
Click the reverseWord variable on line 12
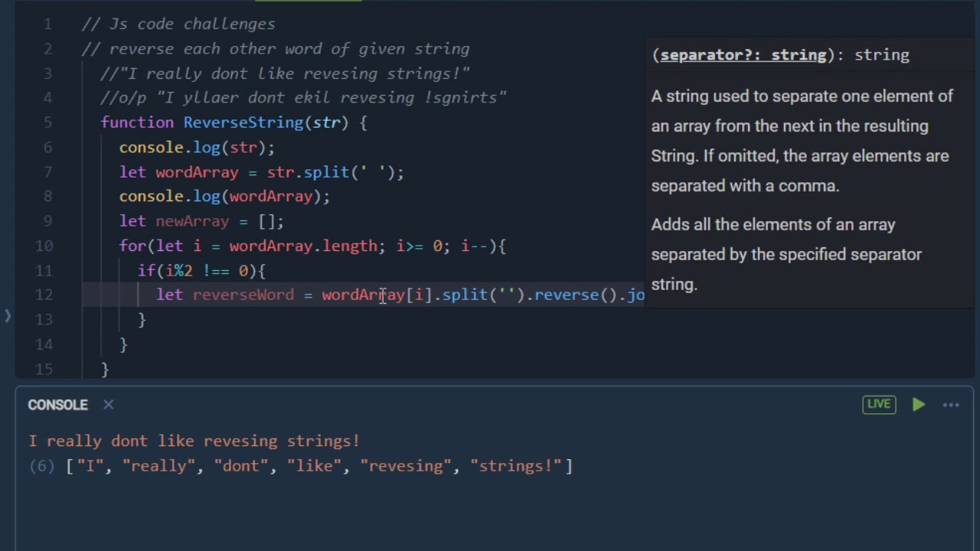(243, 295)
